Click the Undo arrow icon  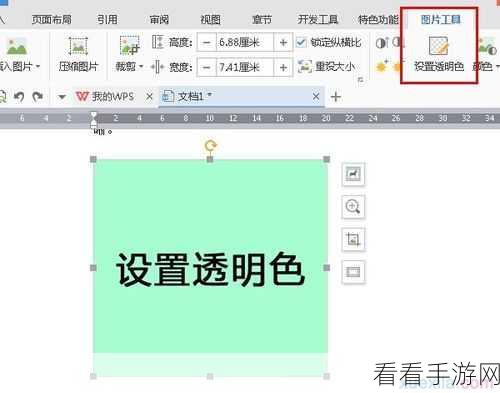[19, 97]
